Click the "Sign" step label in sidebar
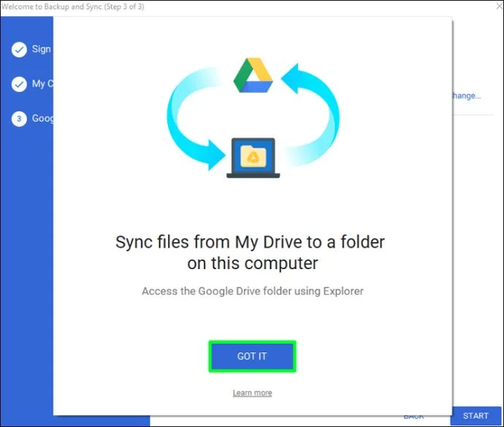The height and width of the screenshot is (427, 504). [42, 49]
